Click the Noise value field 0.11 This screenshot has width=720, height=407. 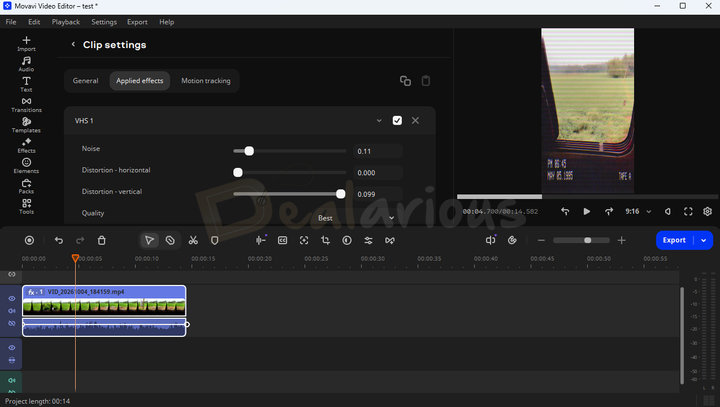tap(377, 151)
